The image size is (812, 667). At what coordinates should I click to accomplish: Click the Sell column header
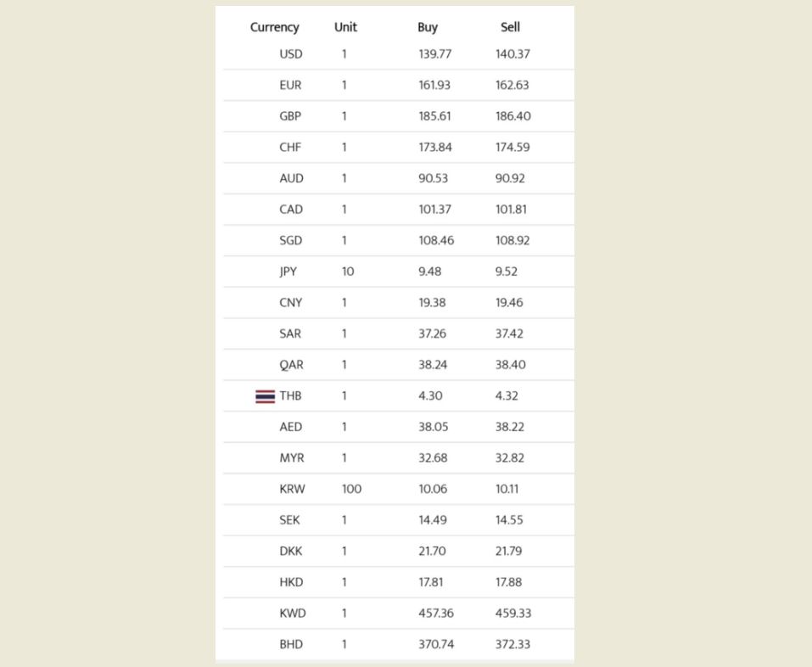click(x=510, y=27)
